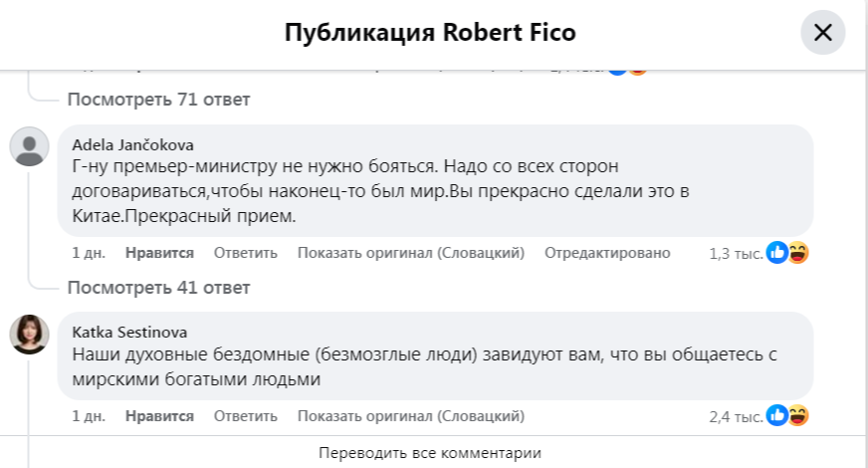The height and width of the screenshot is (468, 868).
Task: Open Katka Sestinova's profile photo
Action: click(30, 335)
